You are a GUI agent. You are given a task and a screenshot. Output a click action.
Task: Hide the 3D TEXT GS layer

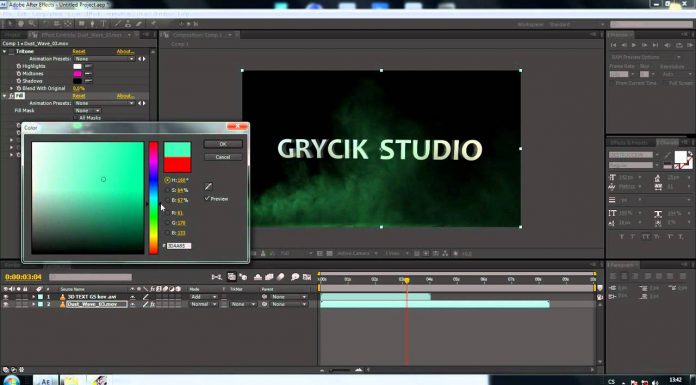coord(6,297)
